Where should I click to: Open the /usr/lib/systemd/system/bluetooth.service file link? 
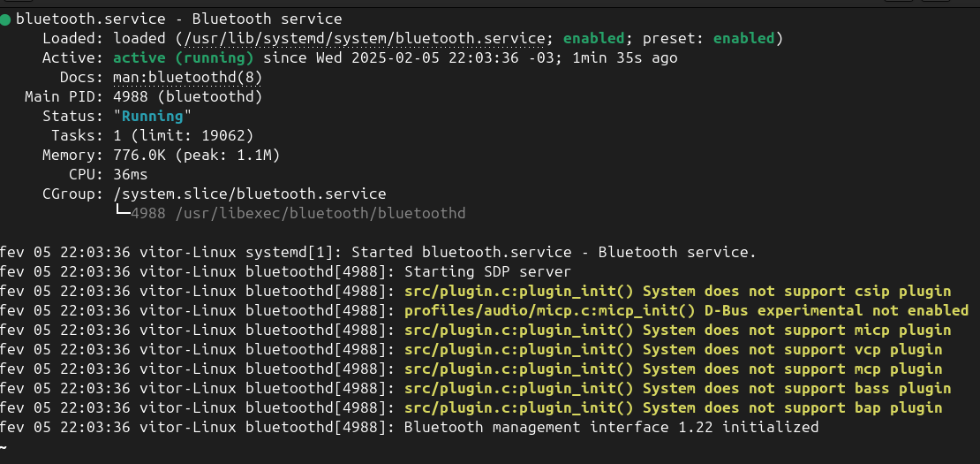pyautogui.click(x=365, y=39)
